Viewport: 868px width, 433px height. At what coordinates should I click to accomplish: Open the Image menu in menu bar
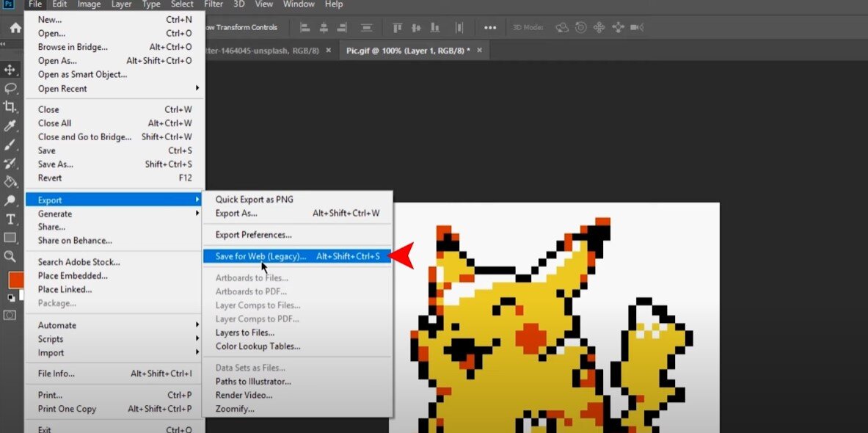pos(89,4)
